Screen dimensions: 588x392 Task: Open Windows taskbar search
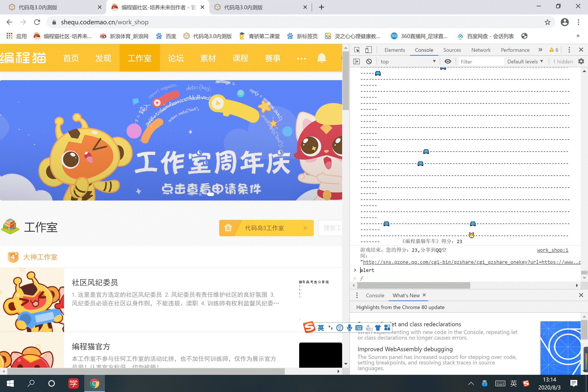pos(31,383)
